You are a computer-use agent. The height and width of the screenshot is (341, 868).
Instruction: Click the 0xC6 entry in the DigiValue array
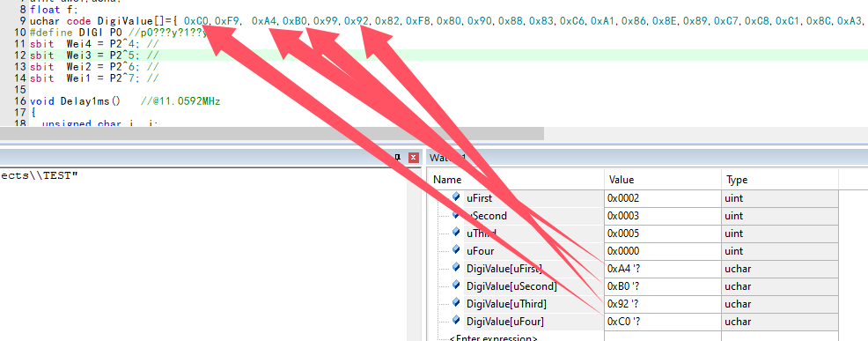tap(572, 21)
